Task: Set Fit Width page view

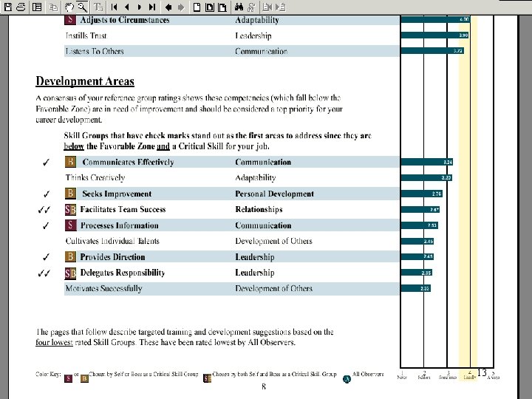Action: coord(222,7)
